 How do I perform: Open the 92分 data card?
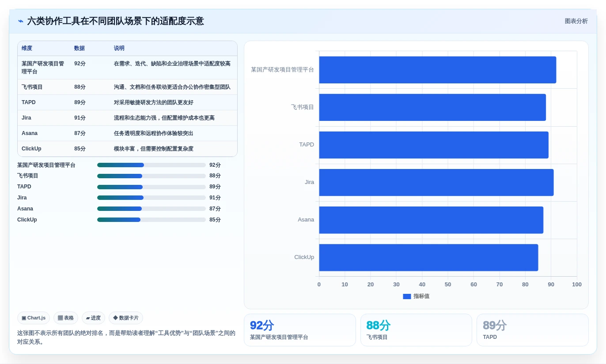[300, 330]
